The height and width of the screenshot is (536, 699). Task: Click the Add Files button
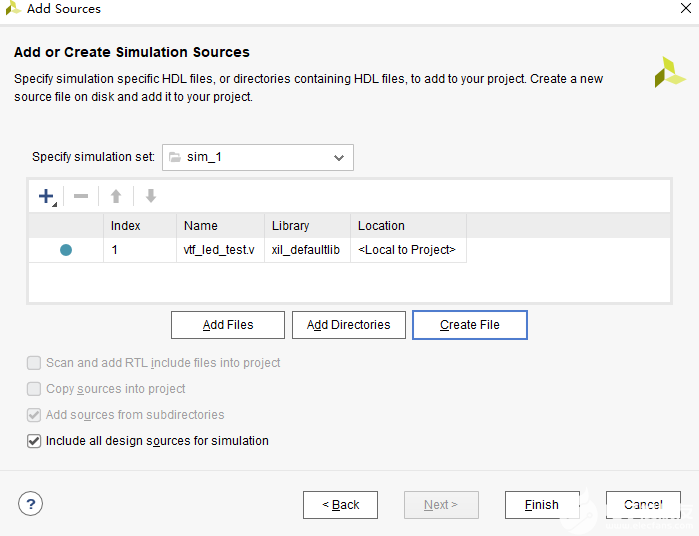pos(228,325)
